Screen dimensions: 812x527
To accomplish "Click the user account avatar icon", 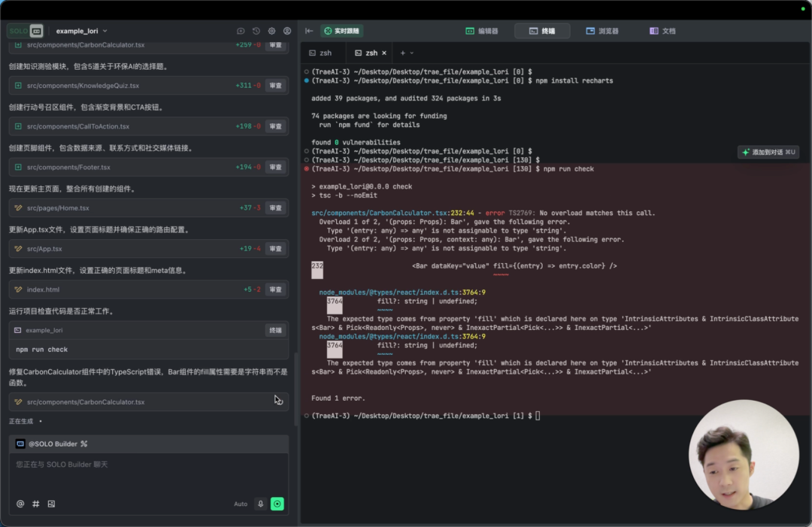I will point(287,31).
